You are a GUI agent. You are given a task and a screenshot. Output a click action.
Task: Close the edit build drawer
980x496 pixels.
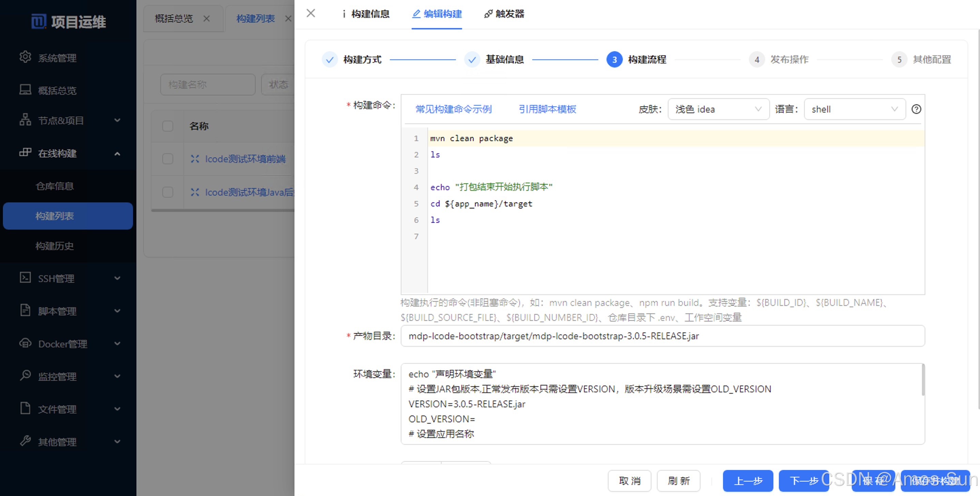(311, 13)
